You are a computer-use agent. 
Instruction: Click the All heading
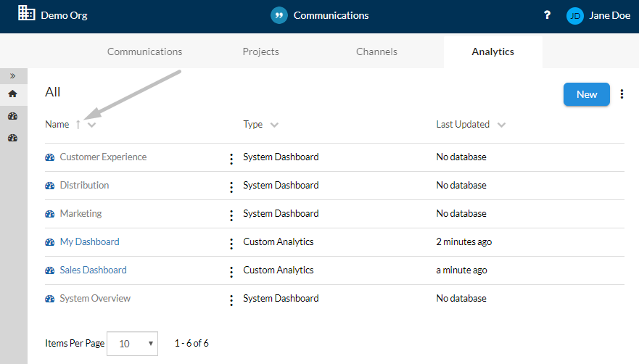coord(52,92)
